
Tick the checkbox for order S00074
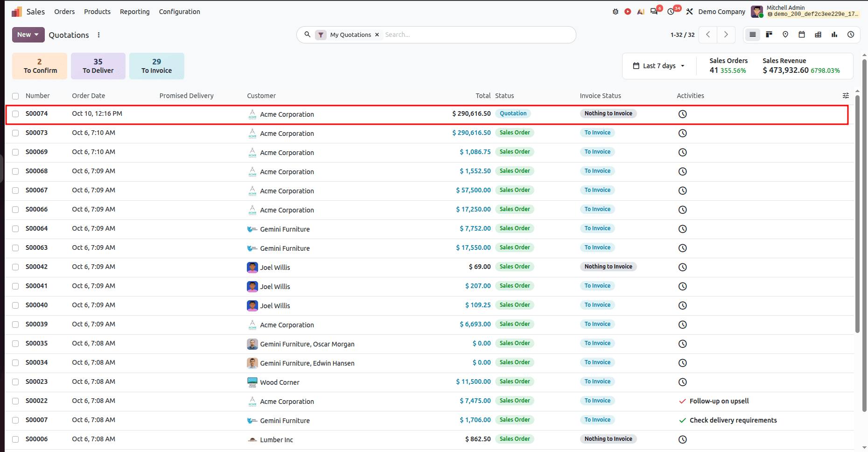(x=15, y=114)
